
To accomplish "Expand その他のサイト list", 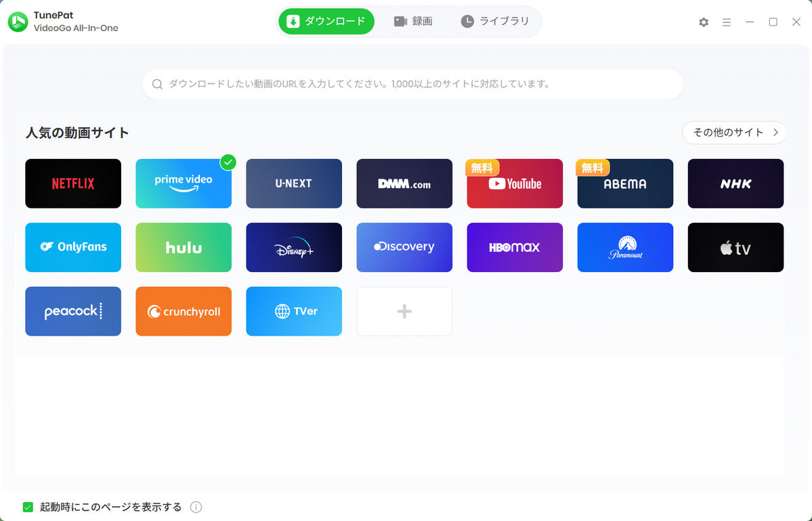I will pos(734,133).
